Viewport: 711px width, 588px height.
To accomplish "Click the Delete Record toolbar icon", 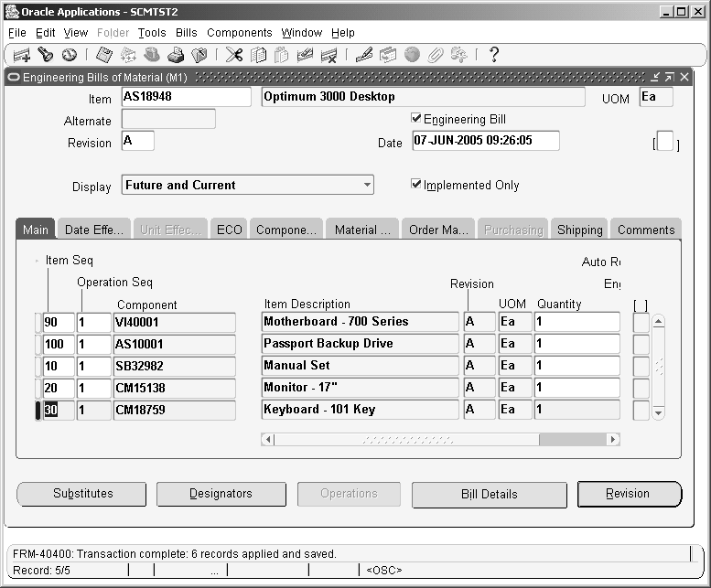I will (329, 55).
